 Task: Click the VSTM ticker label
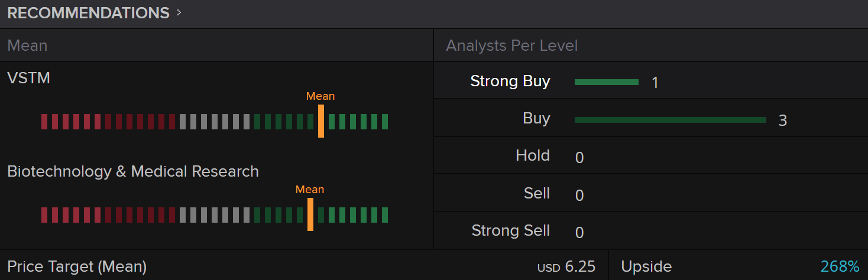28,78
